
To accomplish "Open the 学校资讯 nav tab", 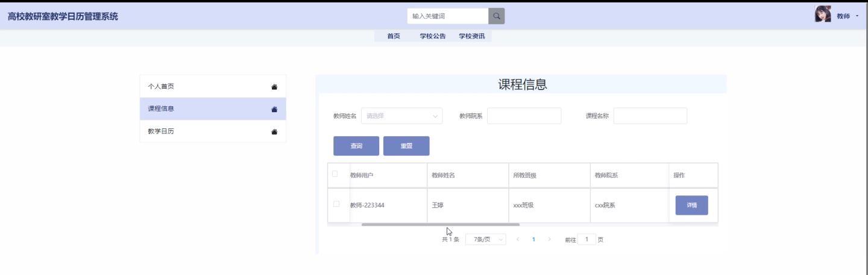I will point(472,36).
